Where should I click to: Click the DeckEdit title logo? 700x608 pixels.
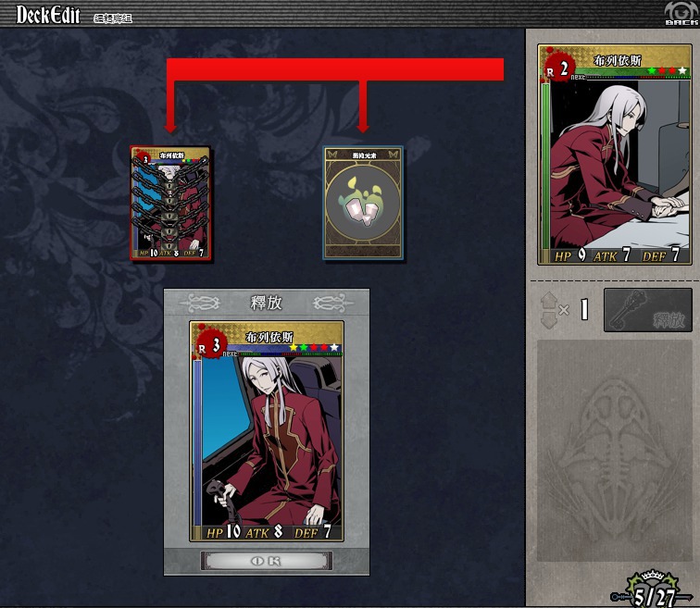pos(48,15)
